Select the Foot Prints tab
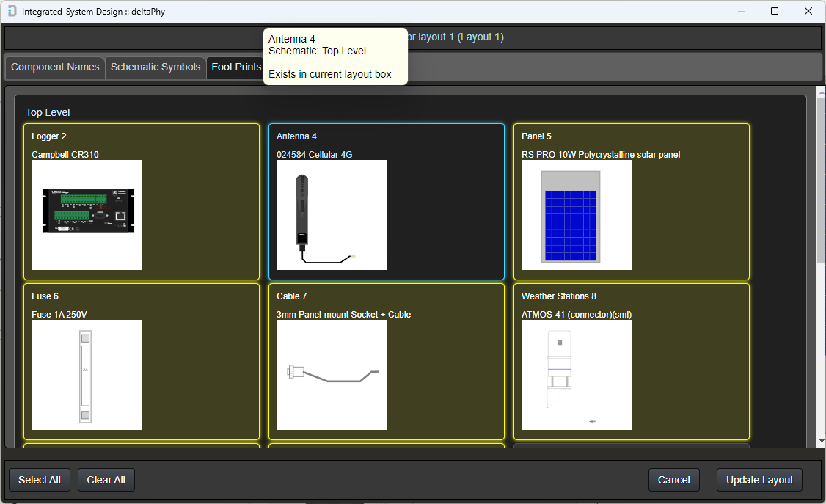Viewport: 826px width, 504px height. (235, 67)
